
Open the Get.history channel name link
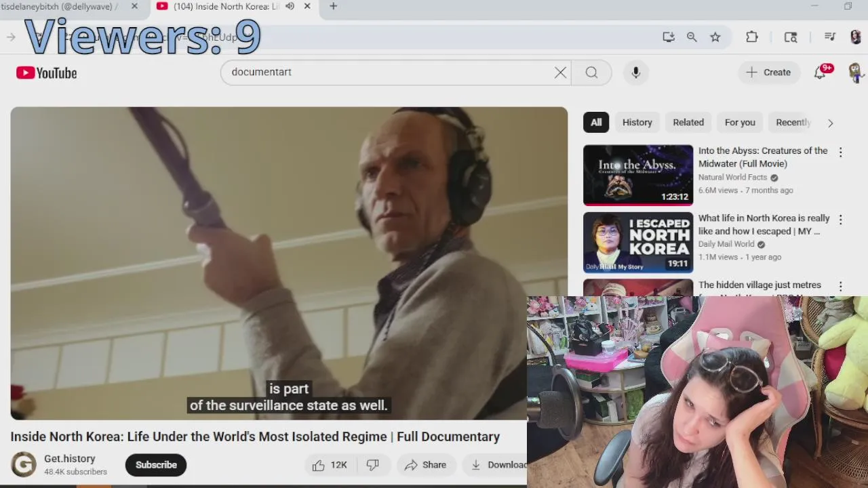[69, 459]
